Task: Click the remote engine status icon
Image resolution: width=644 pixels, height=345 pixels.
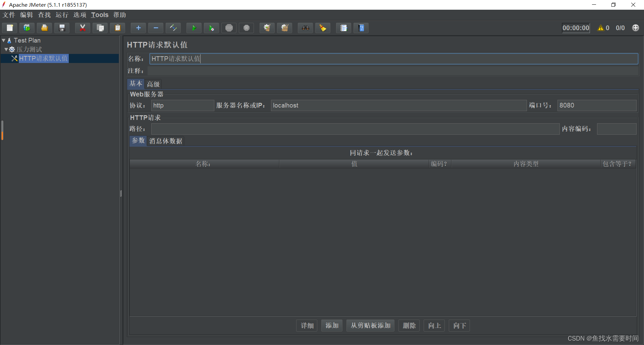Action: pos(636,28)
